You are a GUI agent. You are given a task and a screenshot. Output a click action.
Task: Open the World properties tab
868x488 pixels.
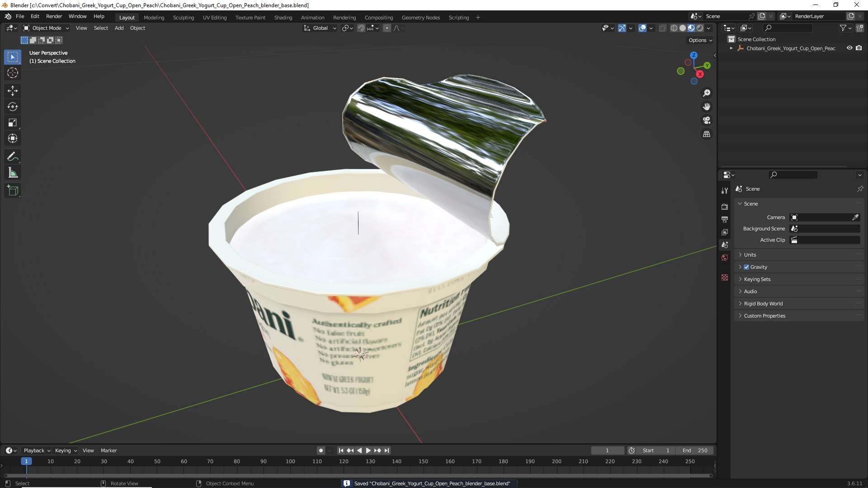(x=725, y=258)
